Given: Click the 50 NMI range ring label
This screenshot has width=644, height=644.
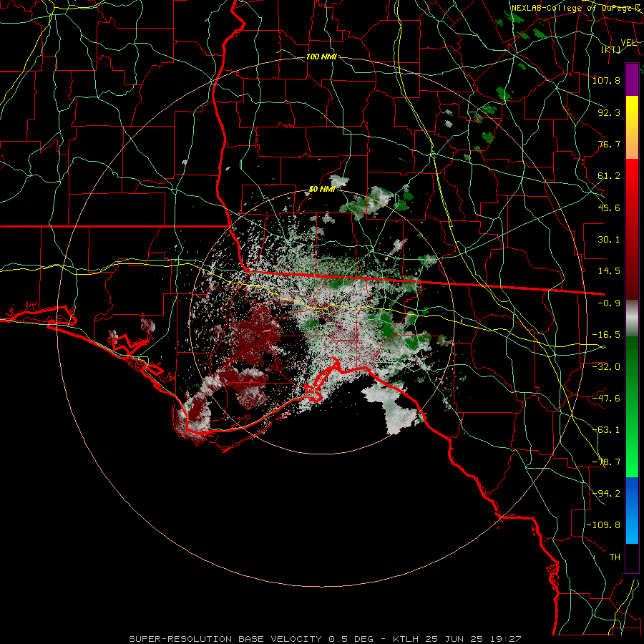Looking at the screenshot, I should point(322,190).
